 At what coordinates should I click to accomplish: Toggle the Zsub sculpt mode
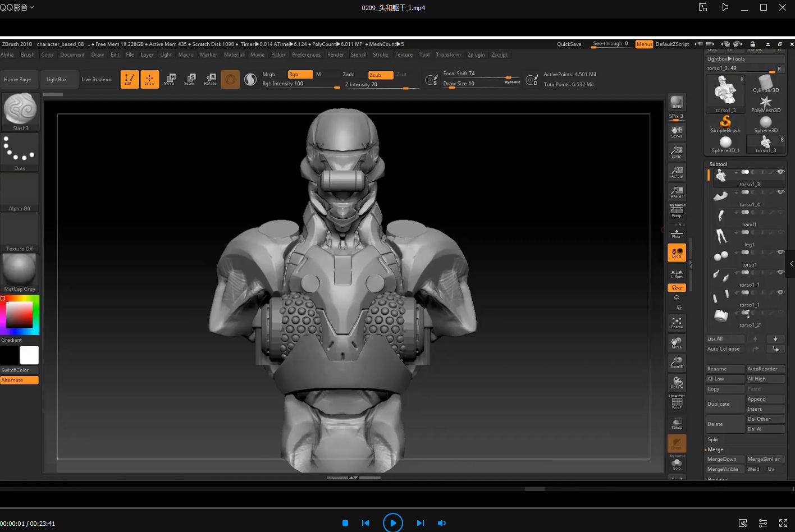click(380, 75)
